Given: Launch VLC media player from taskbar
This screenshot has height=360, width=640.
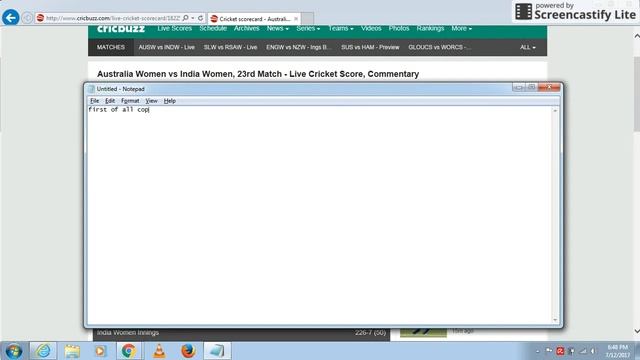Looking at the screenshot, I should click(x=159, y=351).
